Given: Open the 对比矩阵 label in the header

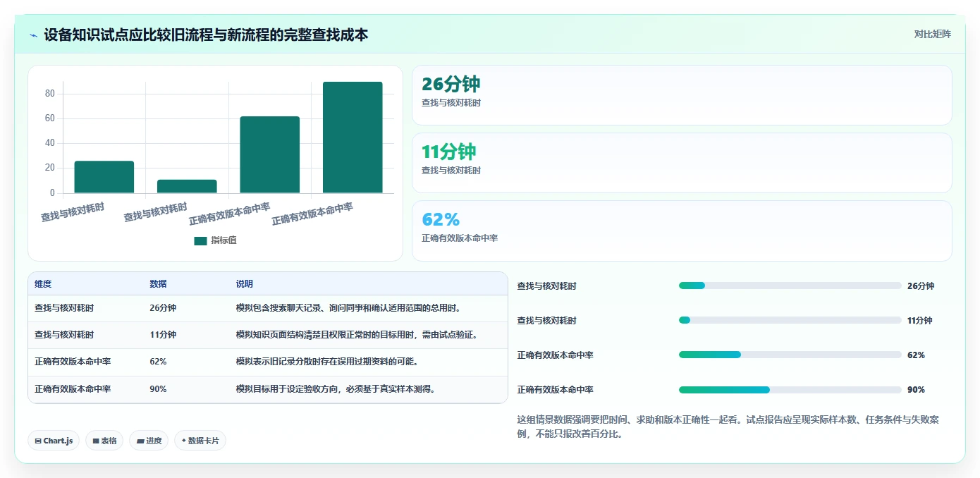Looking at the screenshot, I should 932,35.
